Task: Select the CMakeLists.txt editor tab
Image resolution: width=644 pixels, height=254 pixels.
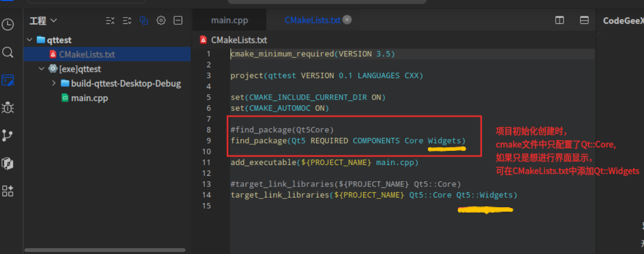Action: 313,20
